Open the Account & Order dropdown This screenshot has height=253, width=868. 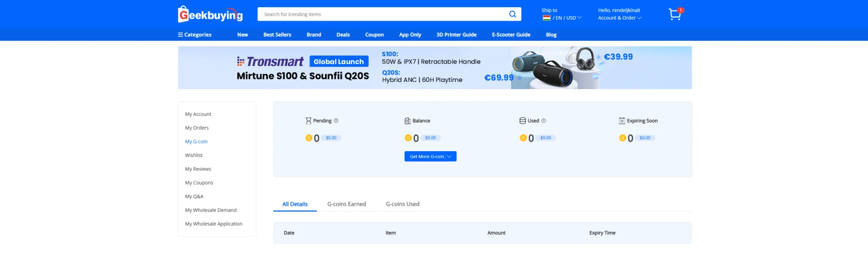click(x=619, y=18)
